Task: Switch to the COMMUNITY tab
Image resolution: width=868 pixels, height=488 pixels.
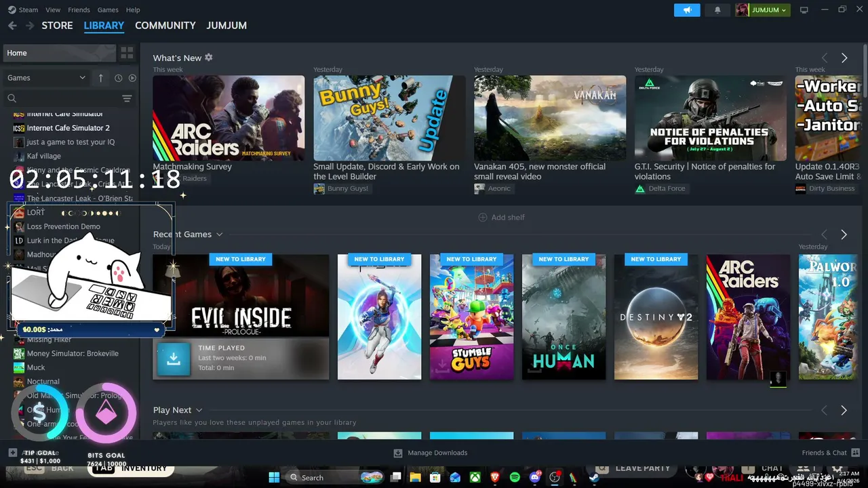Action: (165, 26)
